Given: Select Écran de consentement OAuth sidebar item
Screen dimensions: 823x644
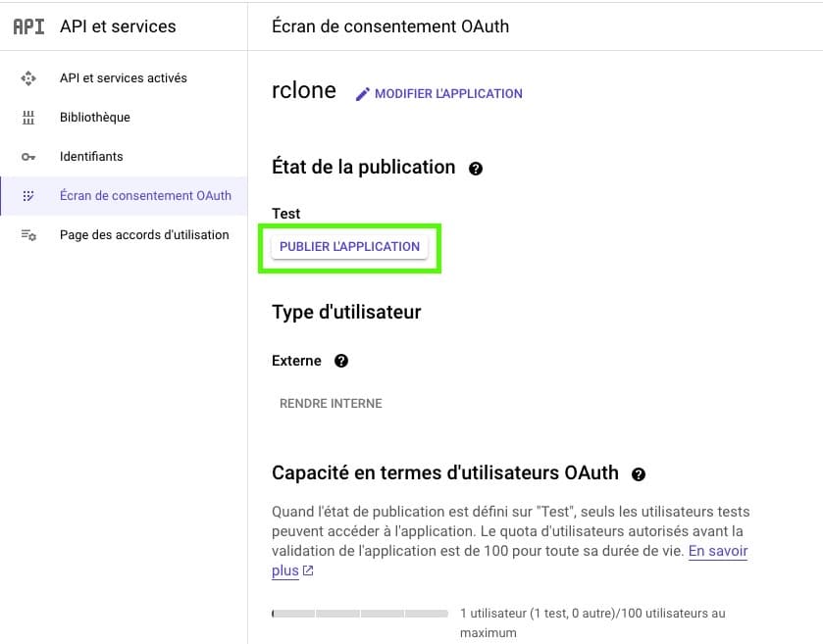Looking at the screenshot, I should pyautogui.click(x=124, y=196).
